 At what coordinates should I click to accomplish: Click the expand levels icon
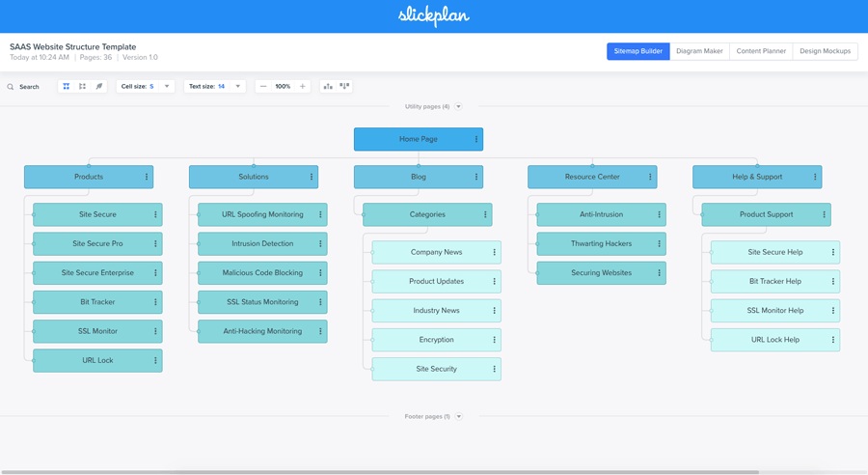coord(344,87)
